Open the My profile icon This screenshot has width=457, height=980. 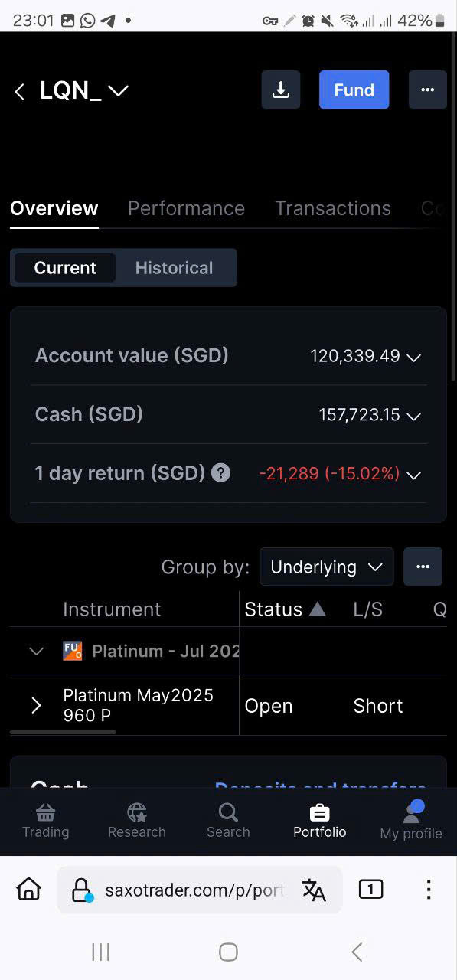(x=411, y=812)
